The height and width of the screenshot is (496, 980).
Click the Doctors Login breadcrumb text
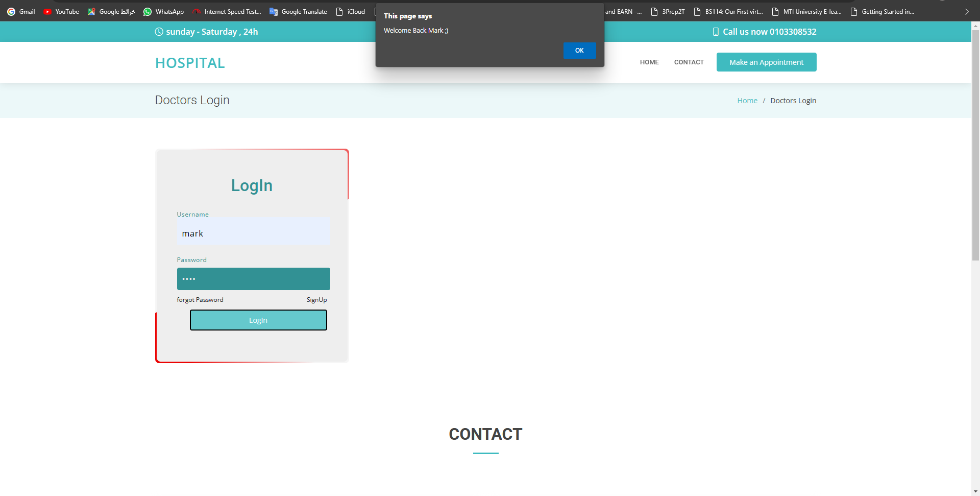pos(793,101)
